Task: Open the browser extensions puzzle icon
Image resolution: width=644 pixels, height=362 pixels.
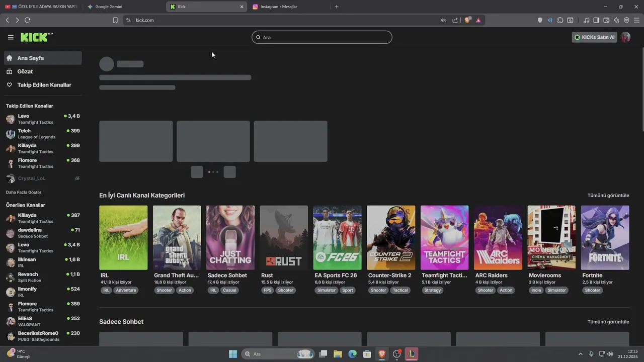Action: (x=560, y=20)
